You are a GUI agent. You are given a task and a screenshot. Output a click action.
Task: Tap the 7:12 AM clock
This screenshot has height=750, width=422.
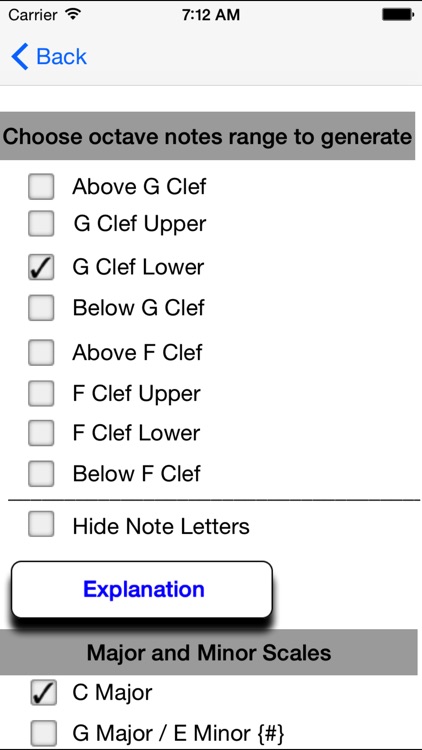[x=211, y=15]
